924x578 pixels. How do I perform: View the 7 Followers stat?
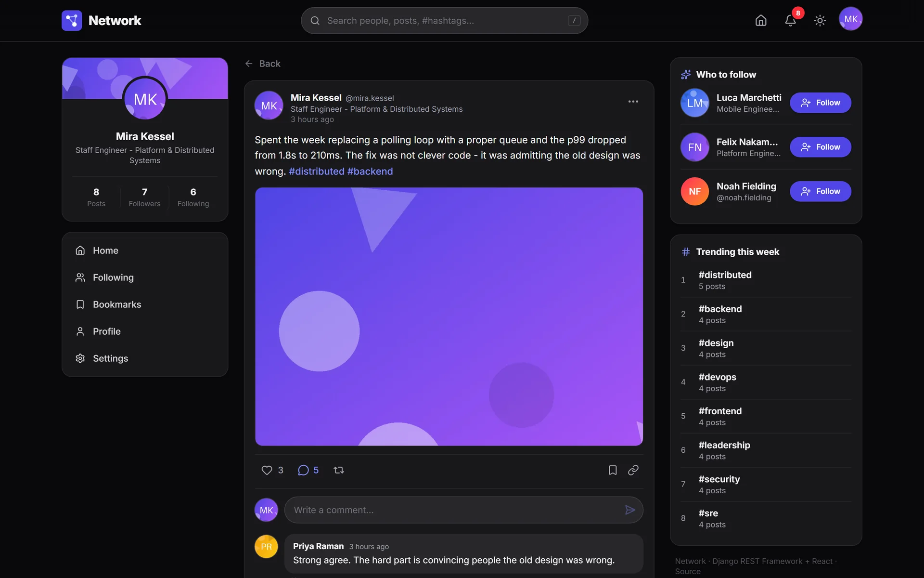pyautogui.click(x=144, y=197)
